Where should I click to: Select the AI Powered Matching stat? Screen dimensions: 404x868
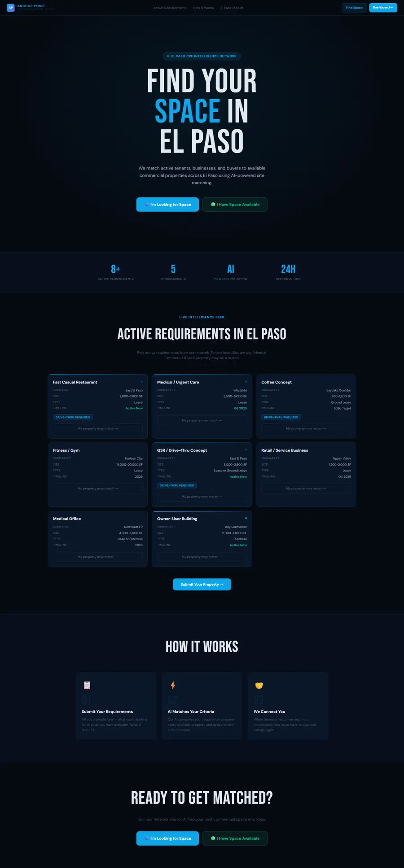(x=231, y=272)
